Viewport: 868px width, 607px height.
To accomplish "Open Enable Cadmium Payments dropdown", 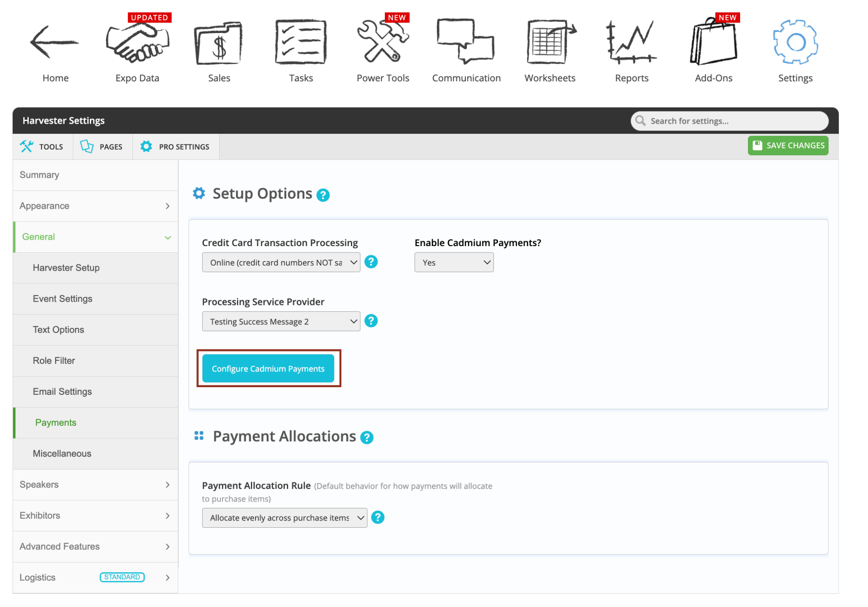I will click(453, 263).
